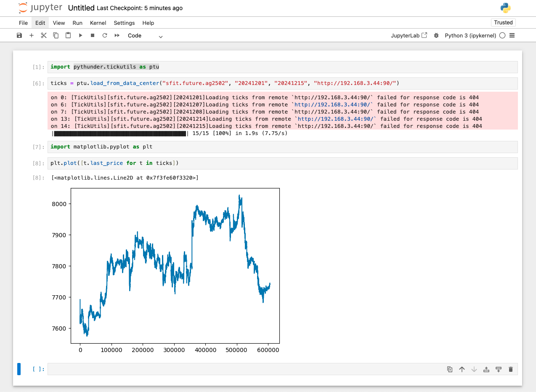
Task: Open the notebook in JupyterLab
Action: tap(409, 36)
